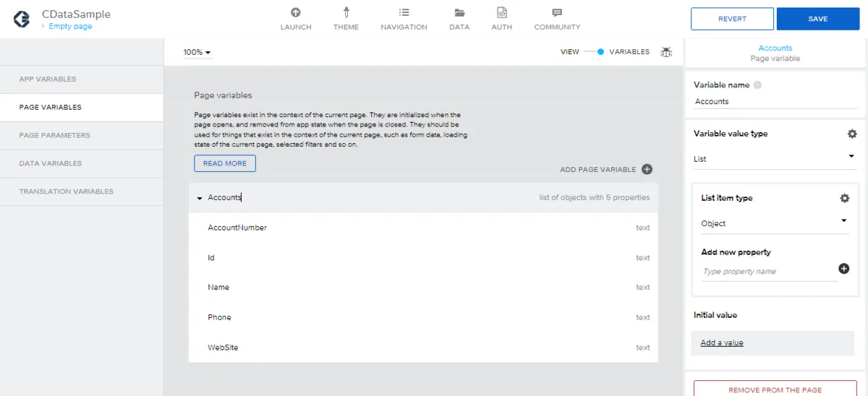This screenshot has width=868, height=396.
Task: Open the 100% zoom dropdown
Action: click(197, 53)
